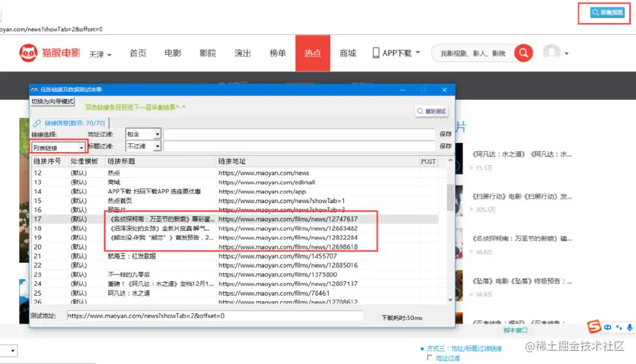Screen dimensions: 636x364
Task: Select row 13 titled 商城
Action: point(235,182)
